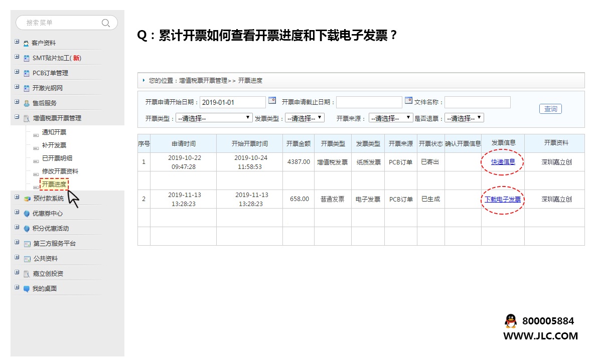596x364 pixels.
Task: Click the 我的桌面 icon
Action: pos(27,289)
